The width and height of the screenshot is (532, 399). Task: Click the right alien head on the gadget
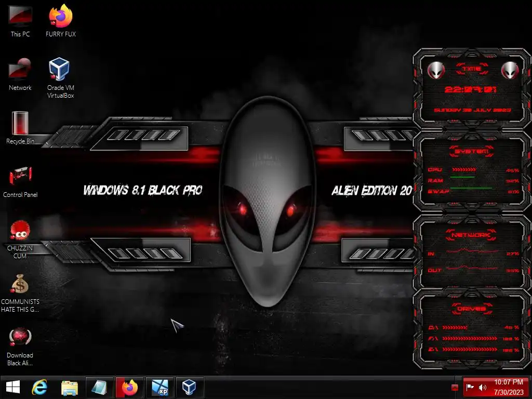coord(510,70)
